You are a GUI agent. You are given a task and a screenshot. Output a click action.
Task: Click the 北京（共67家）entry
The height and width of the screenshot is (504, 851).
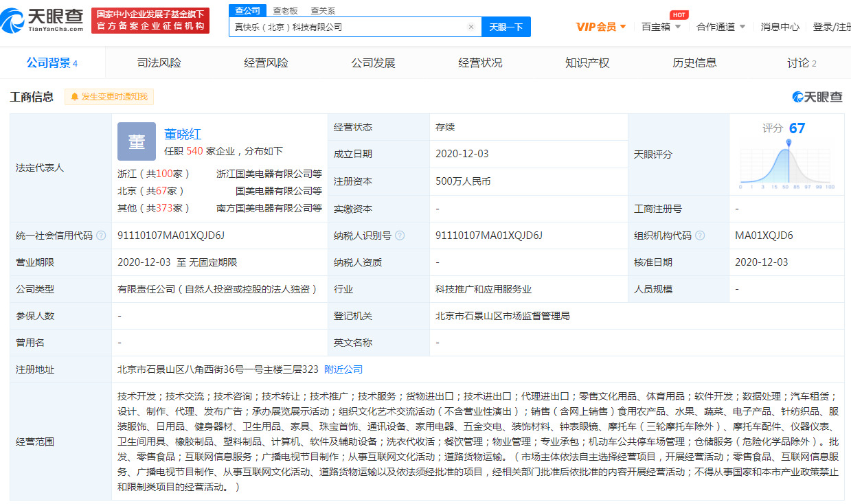tap(151, 191)
